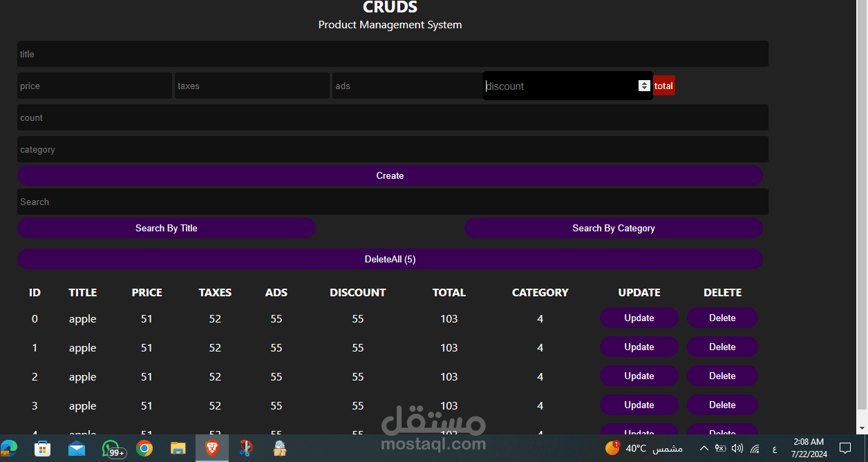
Task: Open the notification center icon
Action: pos(845,448)
